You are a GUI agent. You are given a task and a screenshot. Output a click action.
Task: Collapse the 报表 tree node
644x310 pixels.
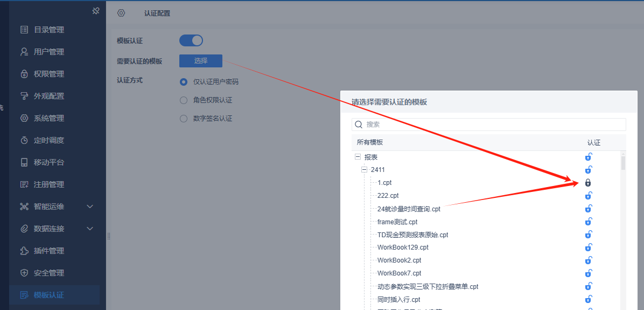[358, 157]
